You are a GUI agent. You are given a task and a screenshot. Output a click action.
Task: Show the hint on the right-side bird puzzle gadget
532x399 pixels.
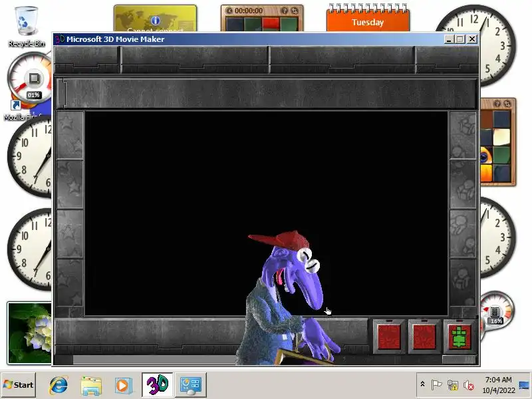497,104
